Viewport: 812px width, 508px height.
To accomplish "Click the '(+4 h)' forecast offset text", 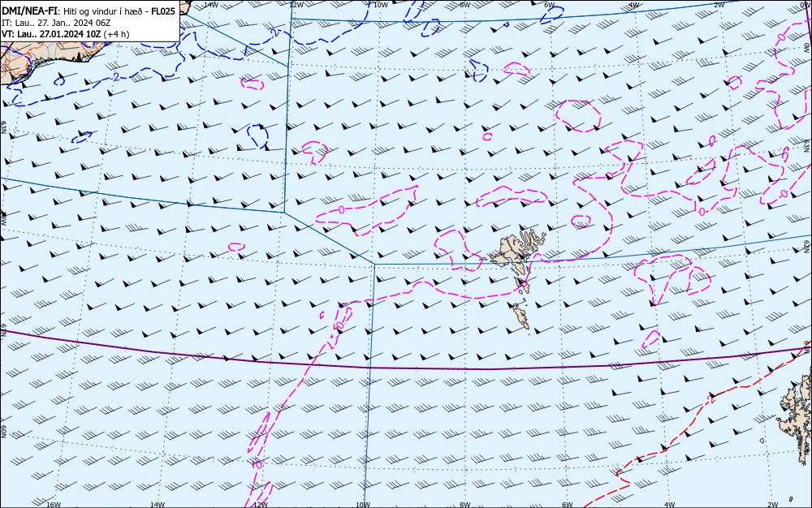I will [116, 34].
